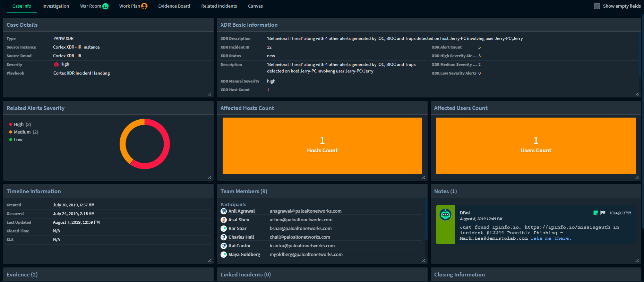
Task: Click the Team Members panel resize handle
Action: (423, 260)
